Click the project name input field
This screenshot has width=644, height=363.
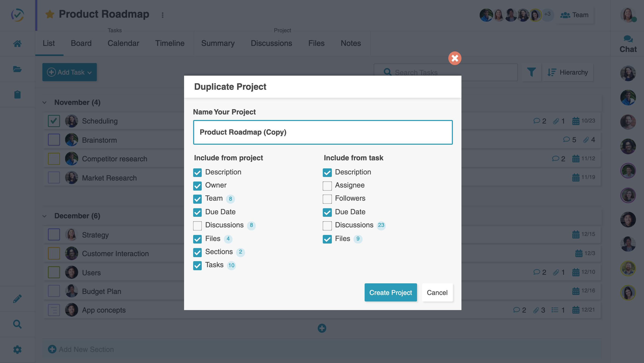(x=323, y=132)
